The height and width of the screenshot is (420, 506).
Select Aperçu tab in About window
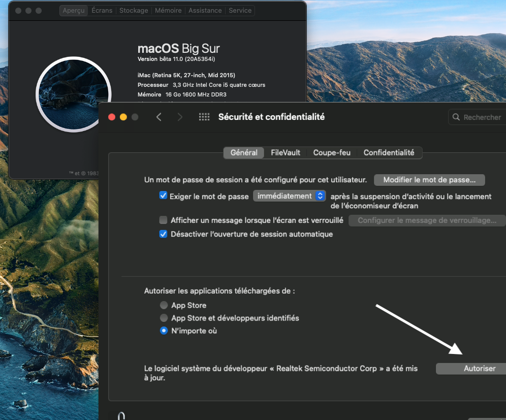point(74,10)
